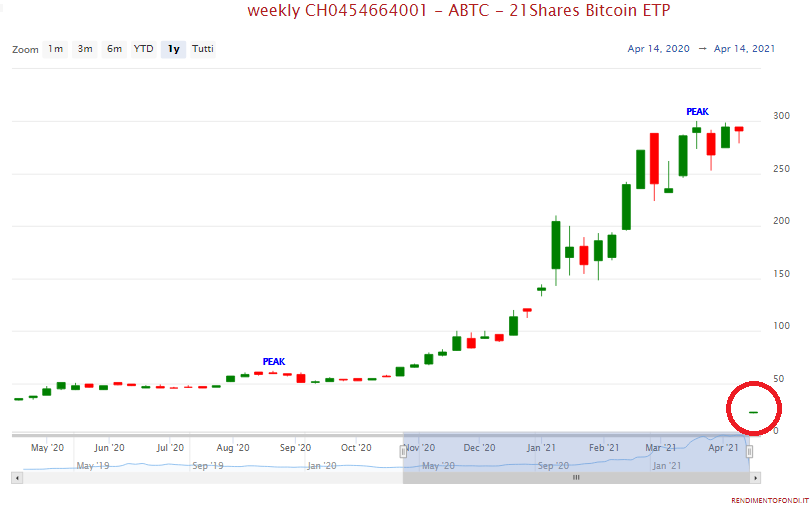Viewport: 812px width, 505px height.
Task: Click the scrollbar left arrow
Action: (x=17, y=478)
